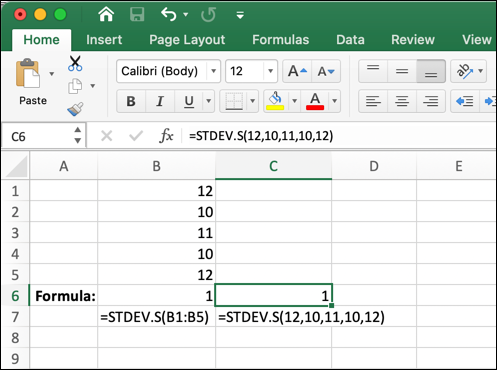Copy selection with the copy icon
Screen dimensions: 497x370
tap(75, 86)
